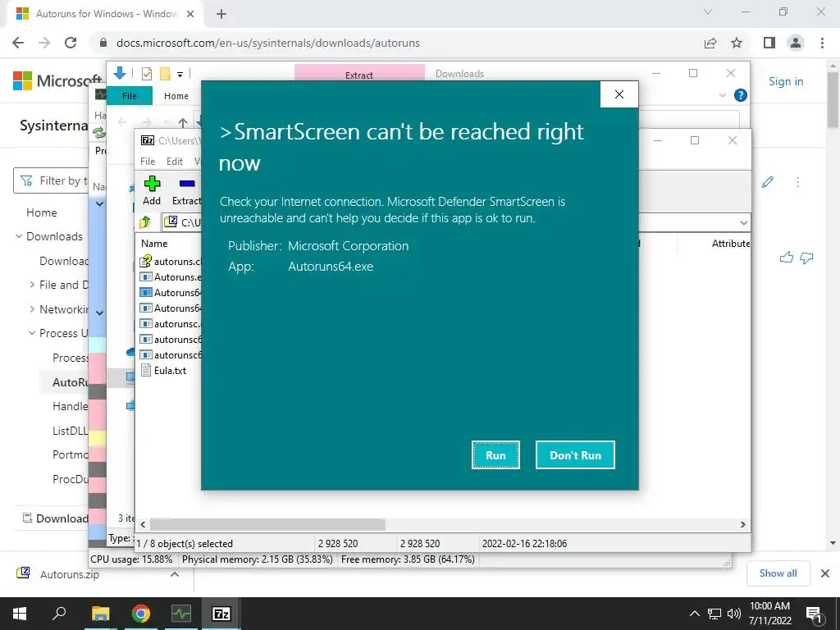Open Chrome profile avatar icon
Viewport: 840px width, 630px height.
tap(796, 43)
